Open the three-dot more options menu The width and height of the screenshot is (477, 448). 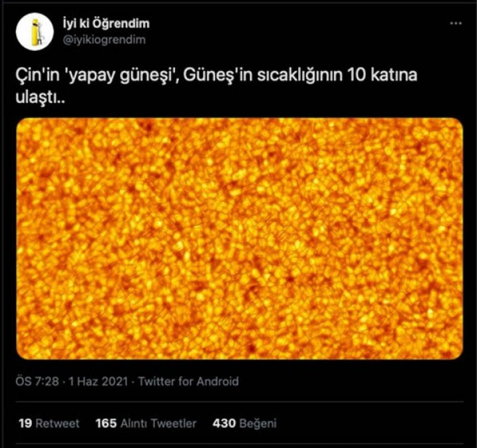point(455,23)
